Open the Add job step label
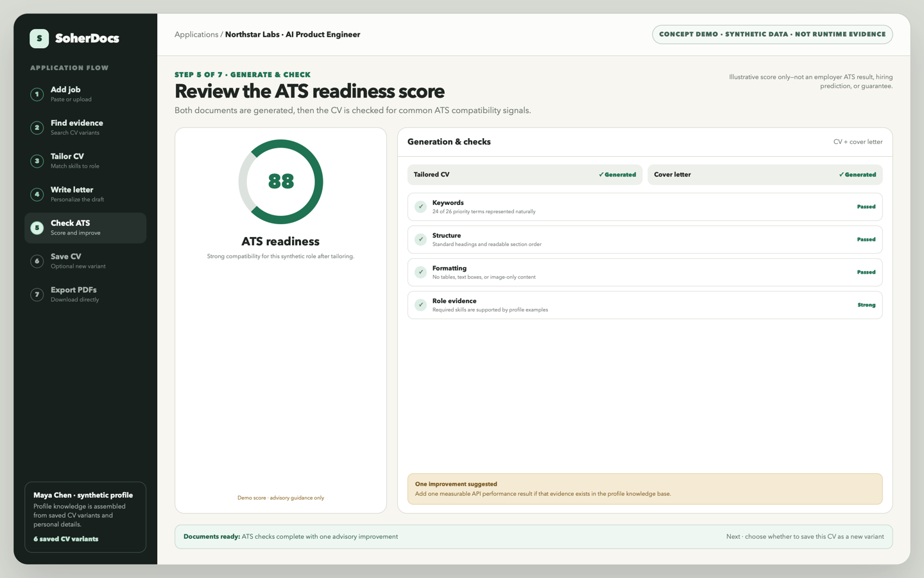 (x=65, y=90)
